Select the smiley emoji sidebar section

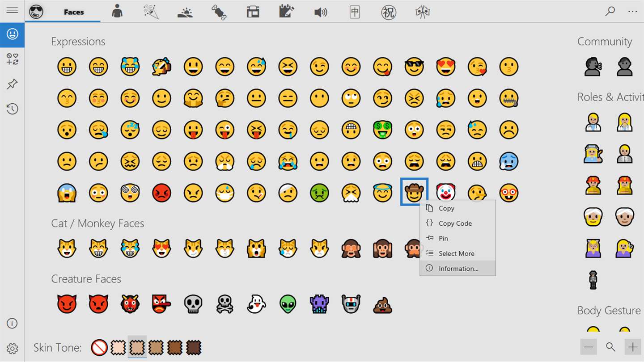(12, 34)
